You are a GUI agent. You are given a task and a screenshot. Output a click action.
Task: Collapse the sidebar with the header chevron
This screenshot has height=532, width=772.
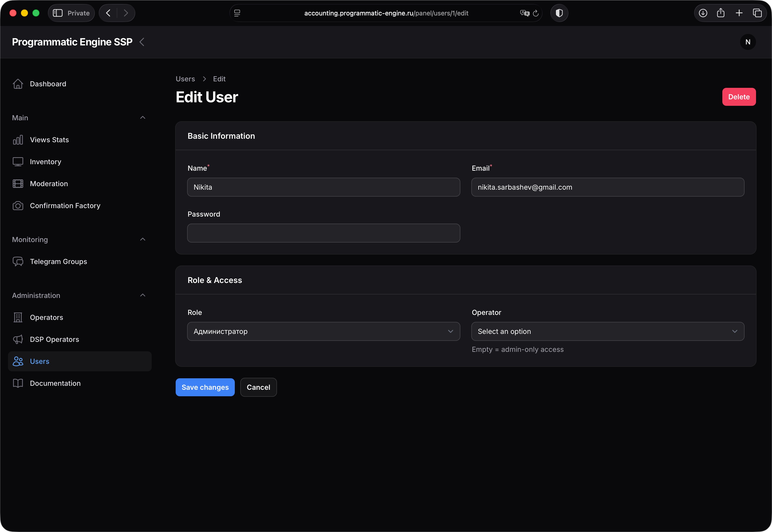tap(142, 42)
